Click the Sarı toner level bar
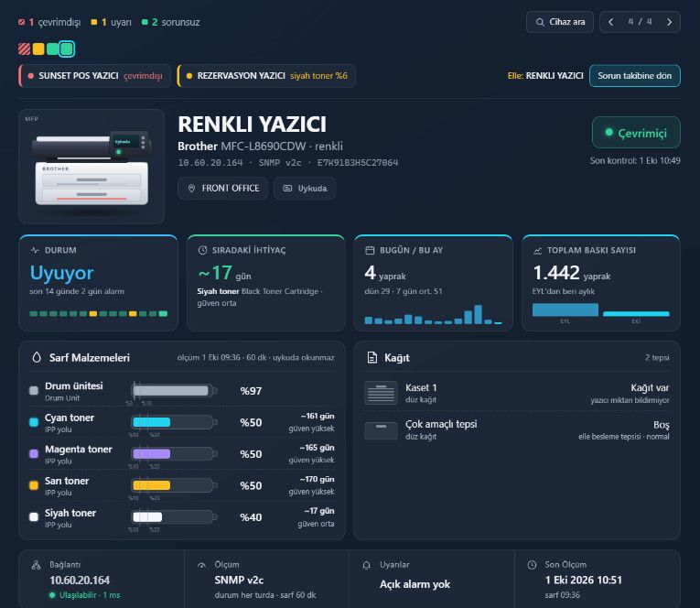 click(x=174, y=485)
